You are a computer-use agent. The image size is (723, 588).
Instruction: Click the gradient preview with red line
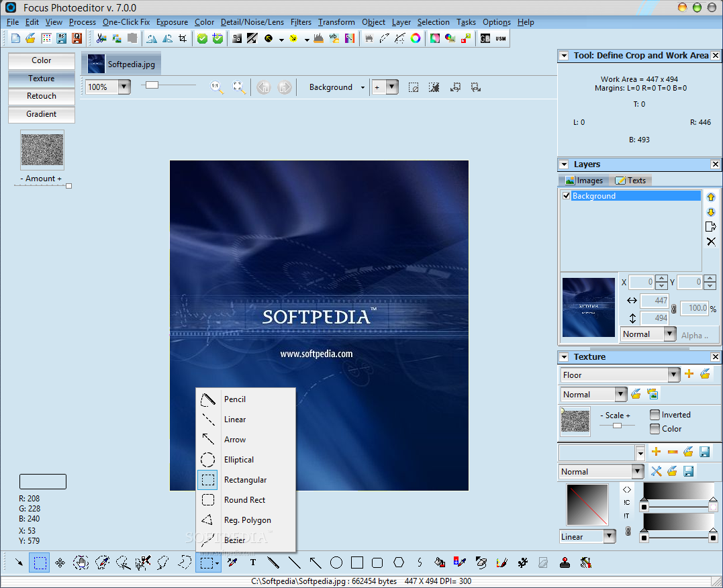[x=587, y=505]
